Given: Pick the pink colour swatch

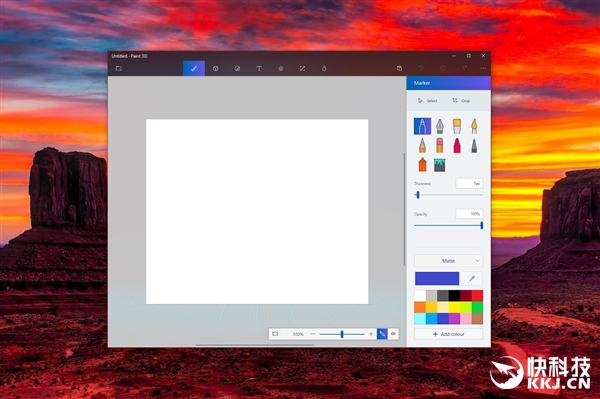Looking at the screenshot, I should click(x=466, y=319).
